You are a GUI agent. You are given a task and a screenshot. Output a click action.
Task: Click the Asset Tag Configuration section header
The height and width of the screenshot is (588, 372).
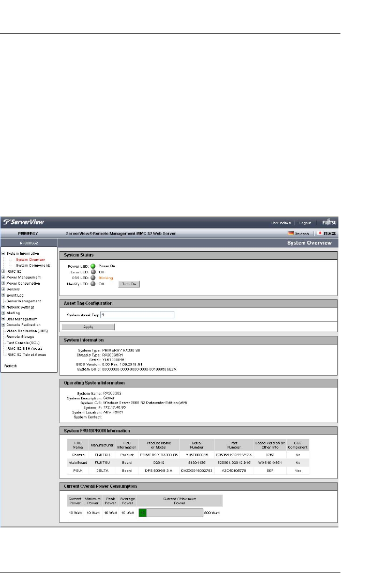198,303
